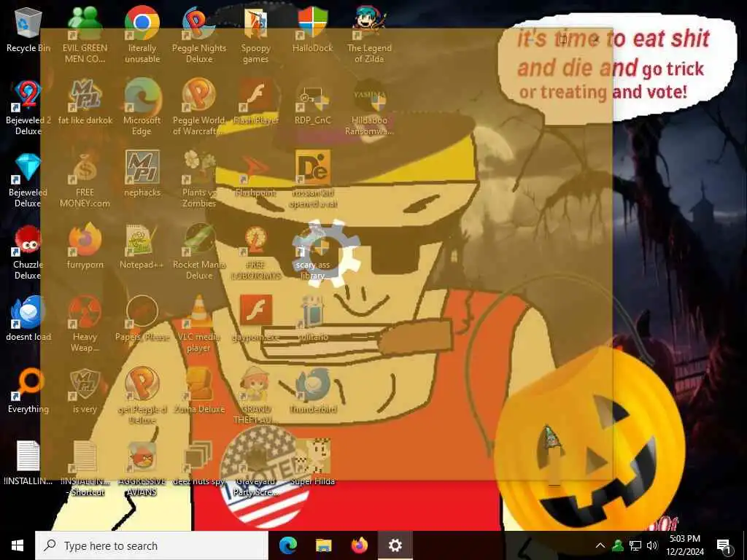The height and width of the screenshot is (560, 747).
Task: Select the furryporn Firefox shortcut
Action: tap(85, 246)
